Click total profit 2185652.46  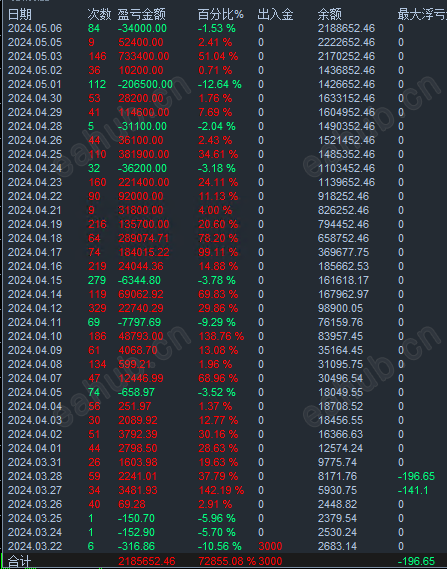pos(147,561)
